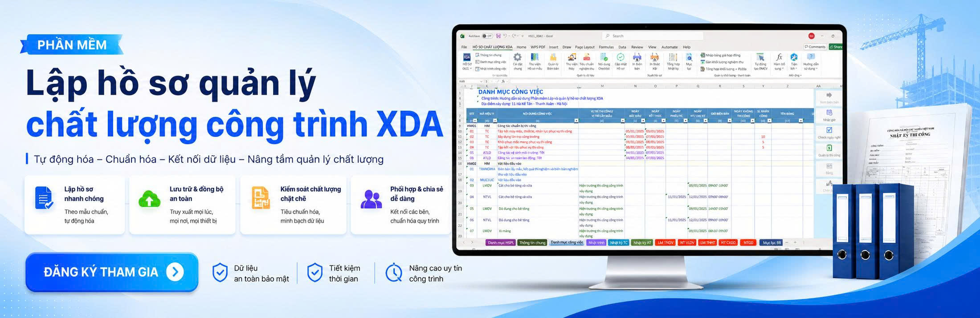980x318 pixels.
Task: Open GIỜ BIÊN BẢN filter dropdown
Action: coord(729,121)
